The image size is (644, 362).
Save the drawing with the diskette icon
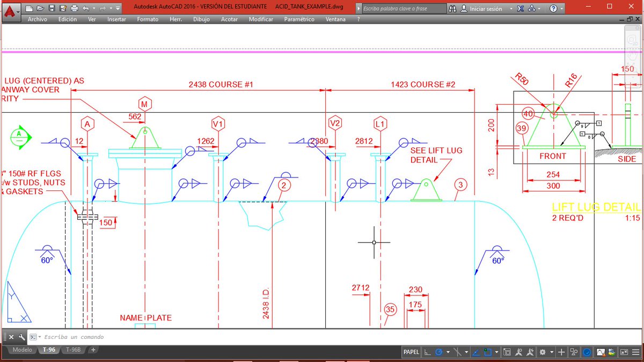tap(52, 9)
